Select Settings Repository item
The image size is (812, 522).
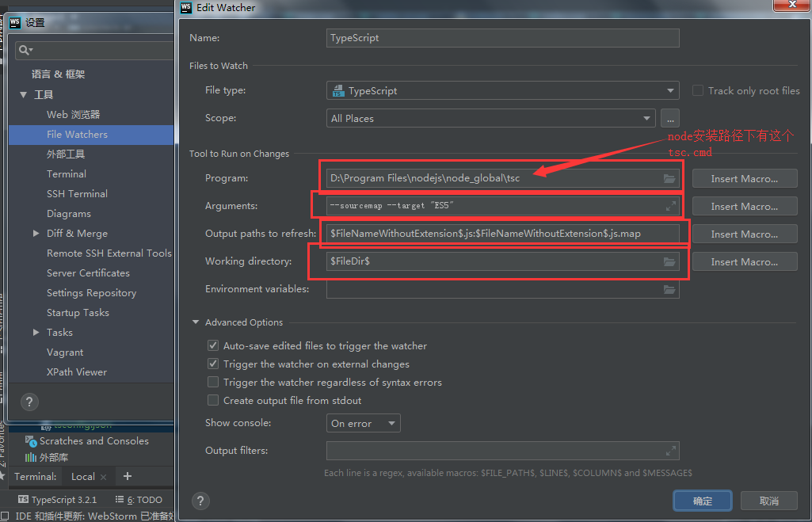91,292
